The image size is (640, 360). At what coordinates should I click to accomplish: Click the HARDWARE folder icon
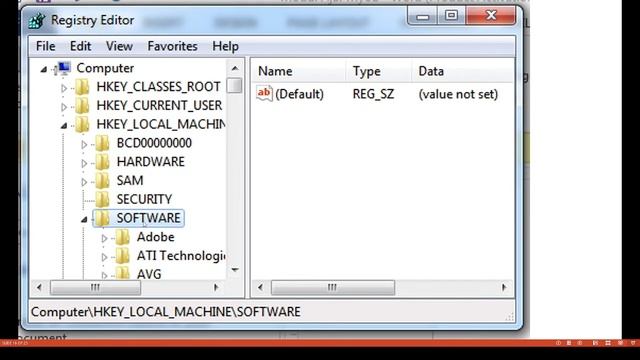click(102, 162)
